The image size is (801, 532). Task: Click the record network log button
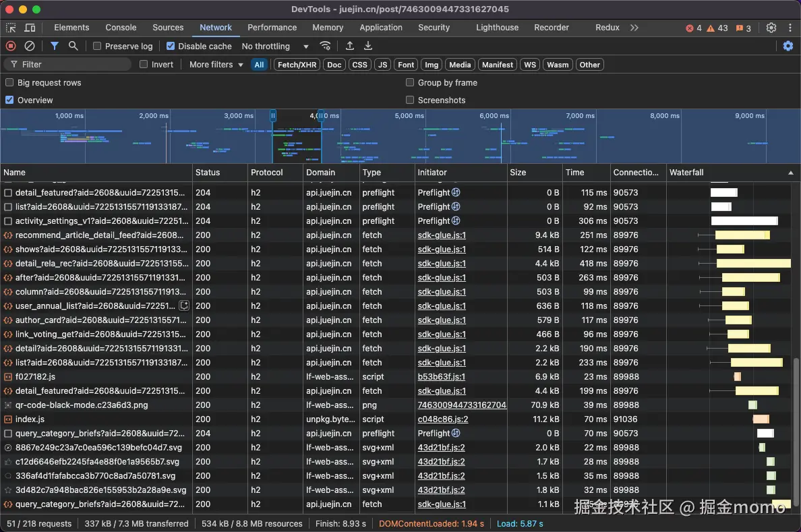tap(11, 46)
